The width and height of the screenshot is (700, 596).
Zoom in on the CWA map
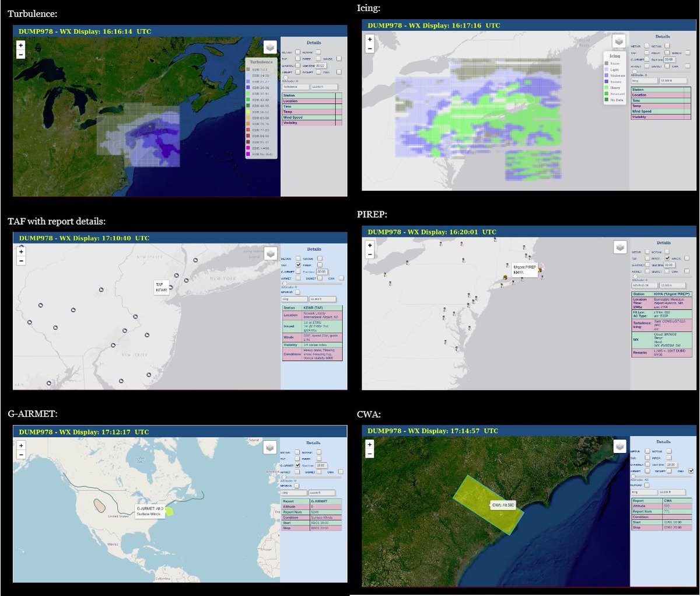point(370,444)
